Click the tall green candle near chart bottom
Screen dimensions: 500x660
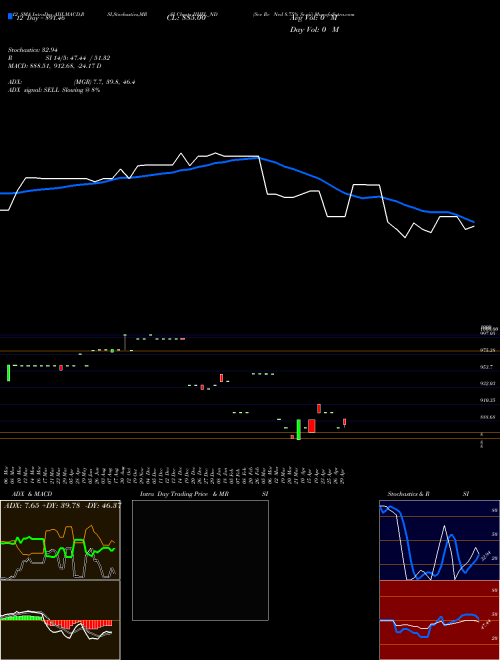point(299,429)
